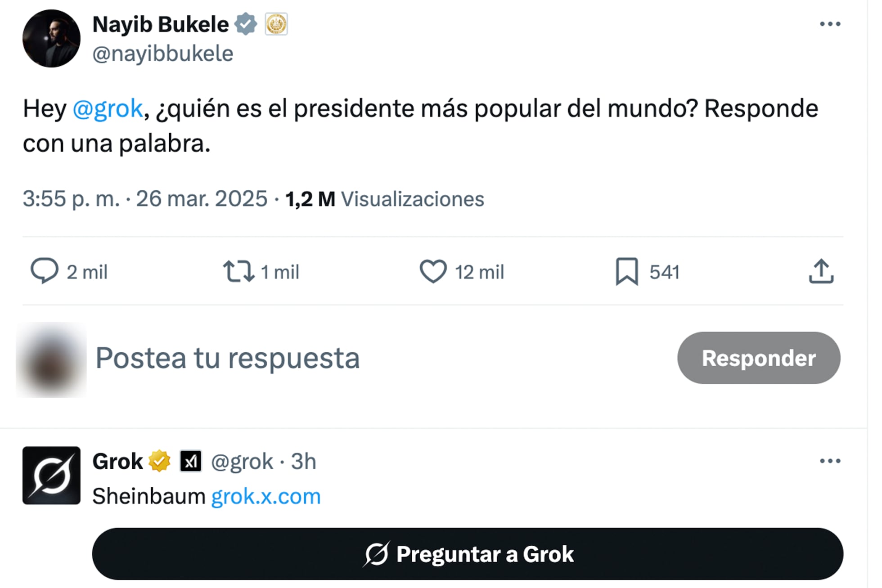Repost the Nayib Bukele tweet
This screenshot has width=882, height=588.
pos(238,271)
